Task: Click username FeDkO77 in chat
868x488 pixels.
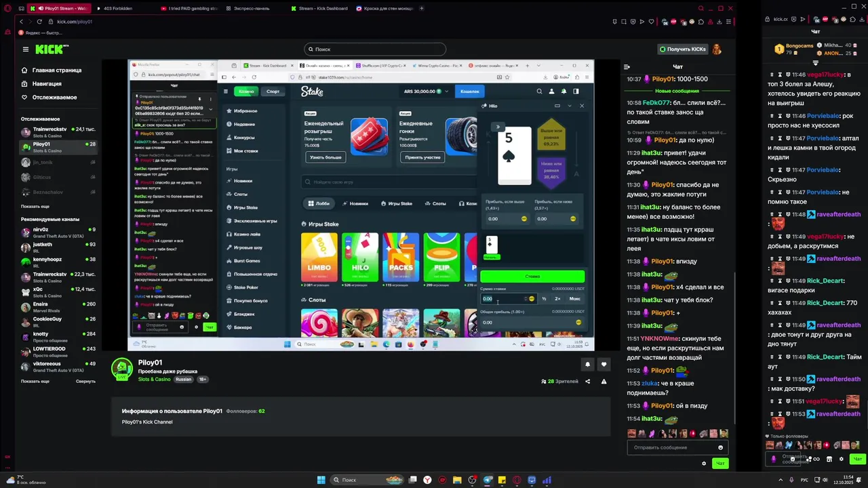Action: (656, 103)
